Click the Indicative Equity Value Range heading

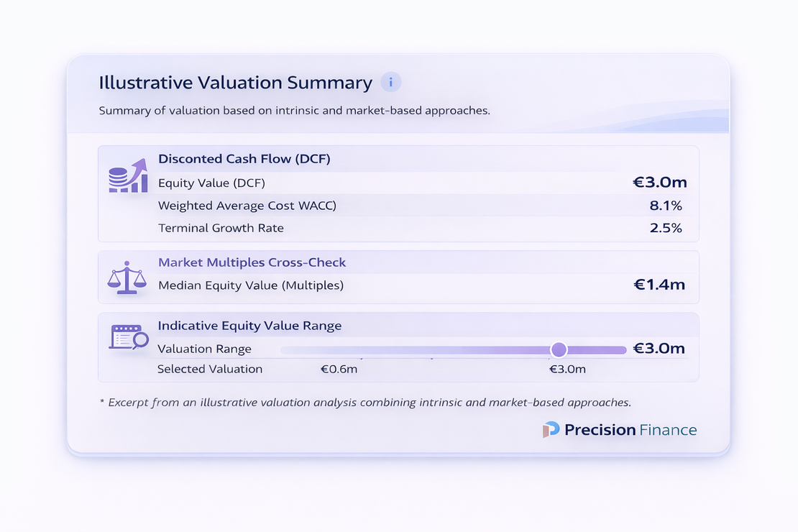tap(249, 326)
